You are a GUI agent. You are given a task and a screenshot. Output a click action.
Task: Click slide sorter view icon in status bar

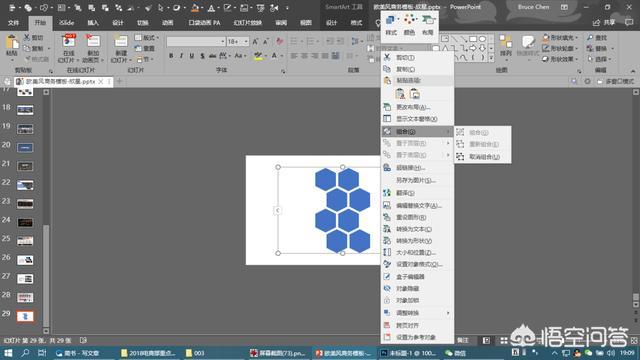tap(504, 340)
